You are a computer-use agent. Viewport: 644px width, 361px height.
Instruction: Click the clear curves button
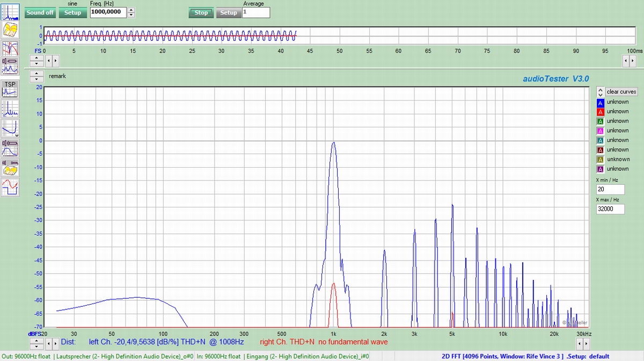[x=621, y=92]
